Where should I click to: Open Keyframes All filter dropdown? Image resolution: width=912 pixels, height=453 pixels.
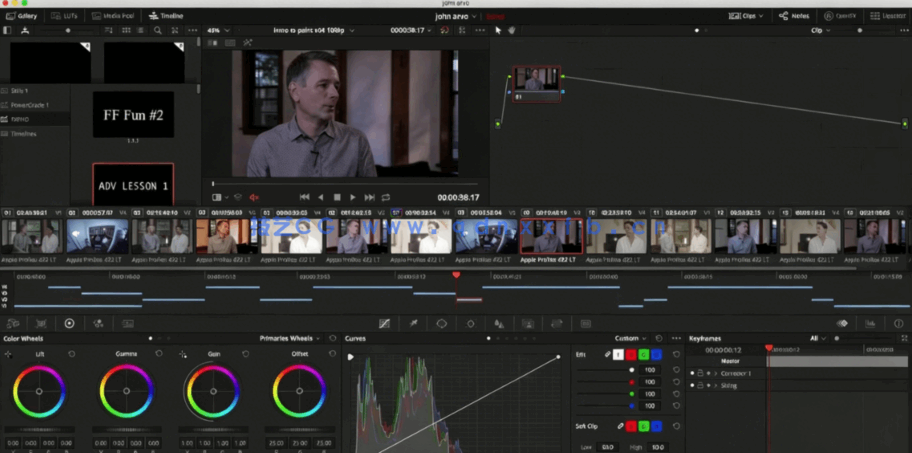click(x=817, y=338)
